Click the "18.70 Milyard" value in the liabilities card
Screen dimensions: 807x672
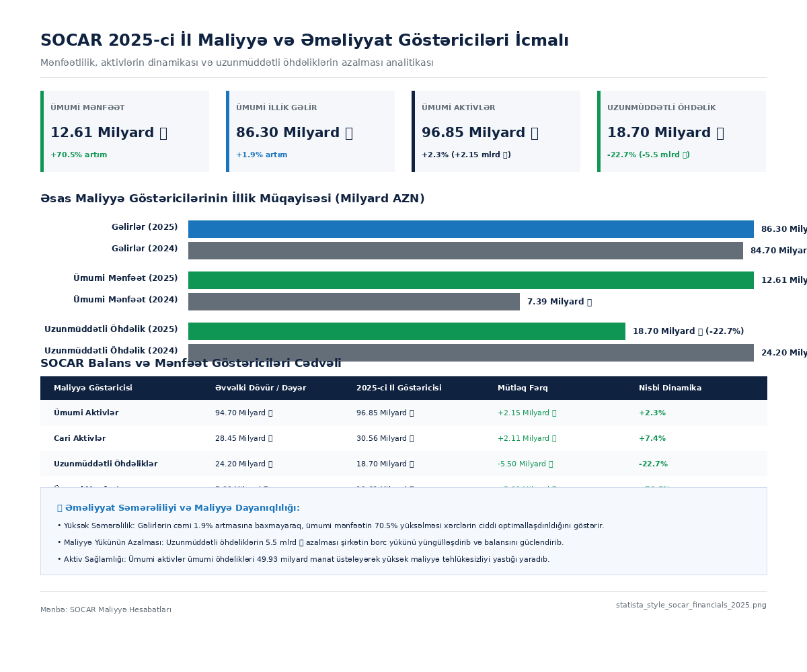click(x=666, y=133)
